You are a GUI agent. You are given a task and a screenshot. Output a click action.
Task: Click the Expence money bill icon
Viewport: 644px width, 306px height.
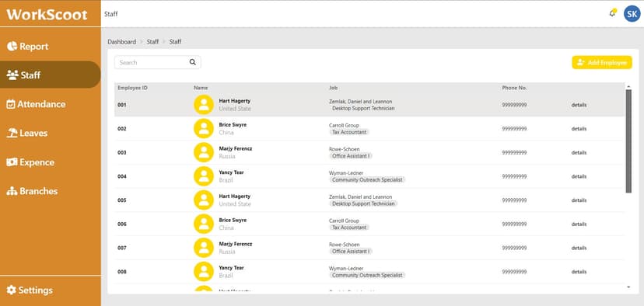12,162
